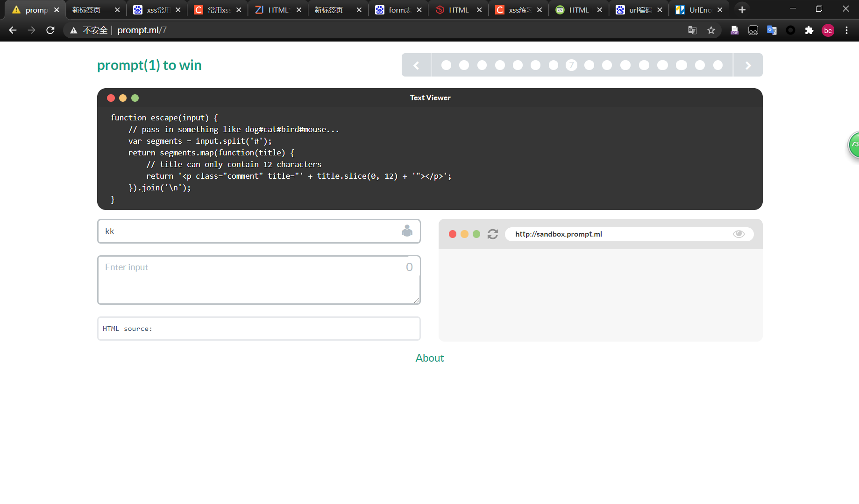The image size is (859, 504).
Task: Click the sandbox refresh icon
Action: [x=492, y=234]
